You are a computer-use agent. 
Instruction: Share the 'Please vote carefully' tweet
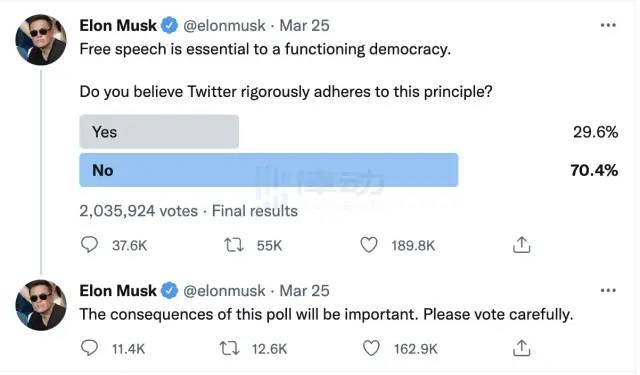click(x=521, y=348)
